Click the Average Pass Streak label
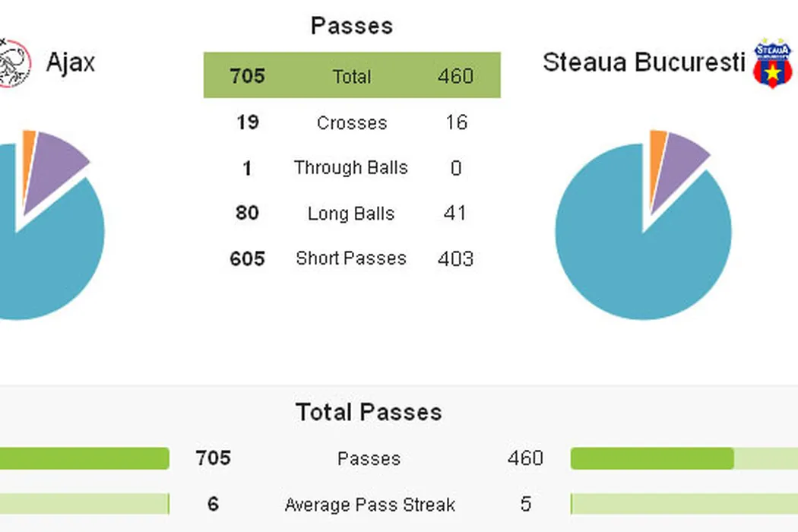Screen dimensions: 798x532 (x=369, y=505)
